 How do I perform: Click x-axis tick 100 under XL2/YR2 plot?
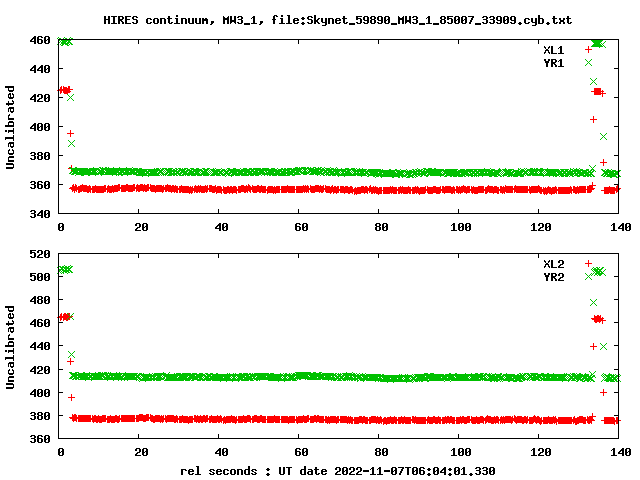coord(461,452)
